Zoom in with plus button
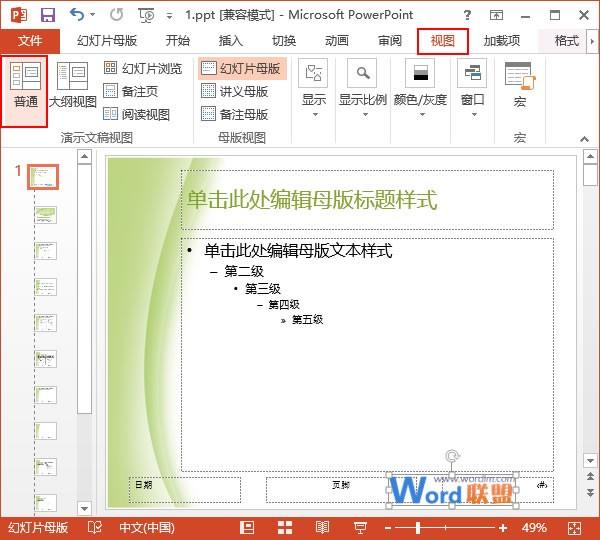600x540 pixels. tap(503, 528)
